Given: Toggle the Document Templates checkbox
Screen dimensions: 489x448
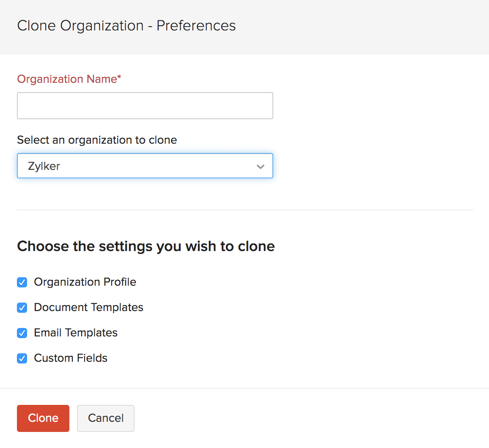Looking at the screenshot, I should coord(22,308).
